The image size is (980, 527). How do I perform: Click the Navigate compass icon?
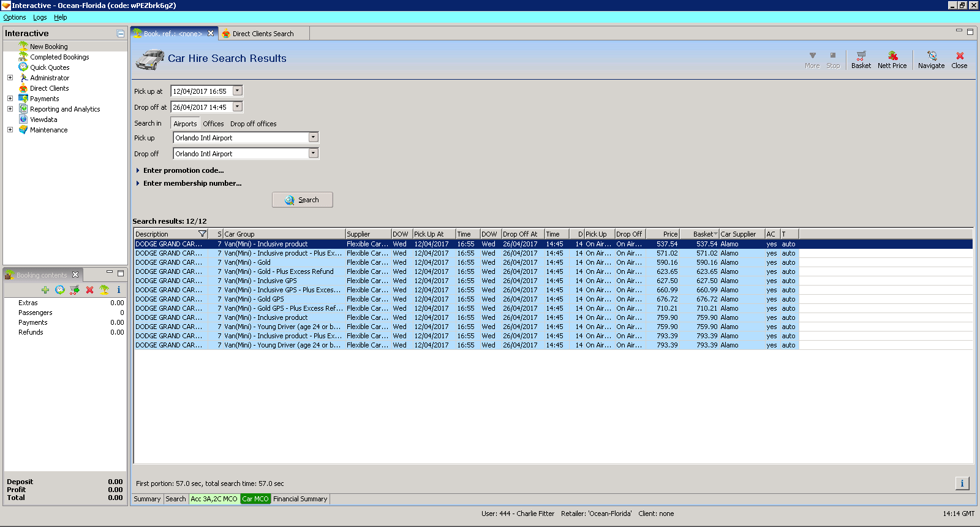point(931,56)
